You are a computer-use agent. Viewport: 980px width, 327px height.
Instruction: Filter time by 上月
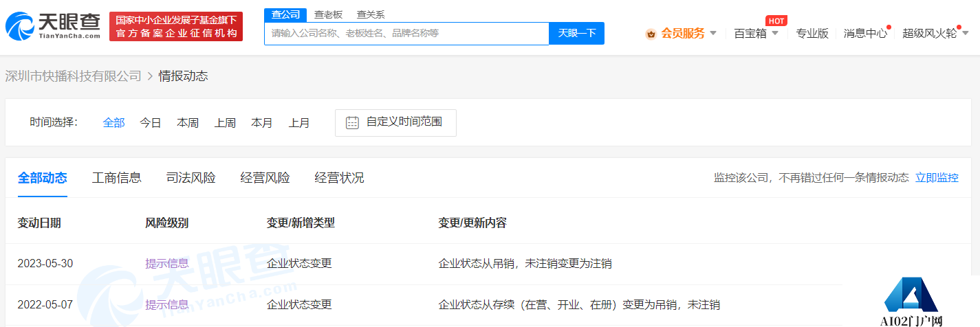(x=299, y=122)
